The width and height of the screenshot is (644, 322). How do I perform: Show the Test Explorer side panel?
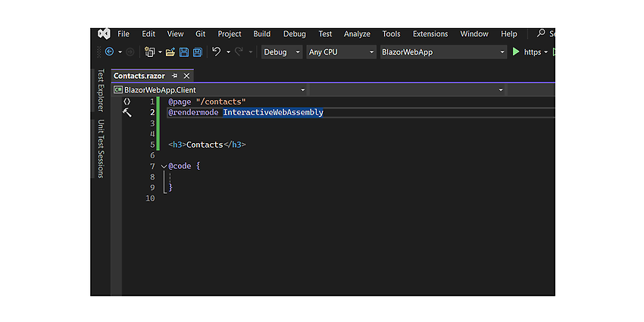tap(101, 90)
